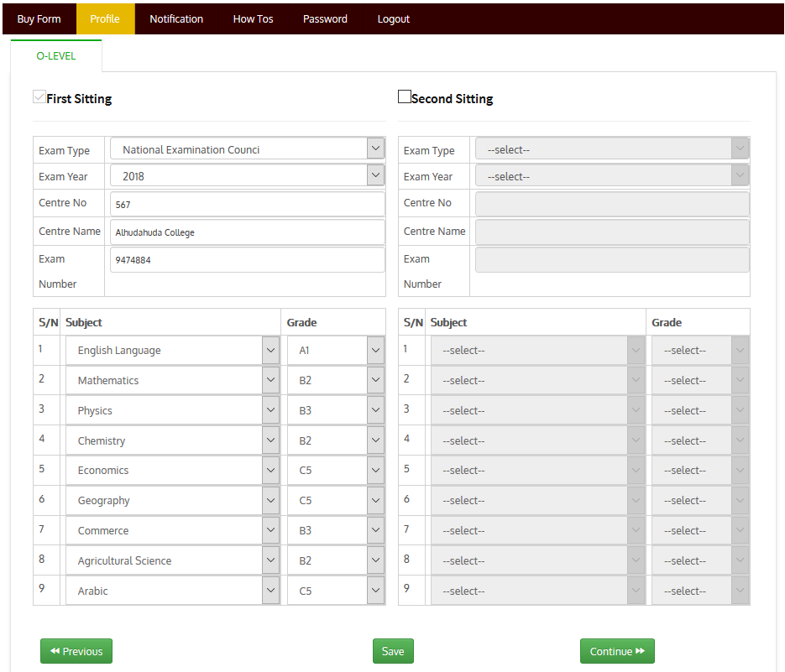785x672 pixels.
Task: Open the Buy Form menu item
Action: [x=39, y=19]
